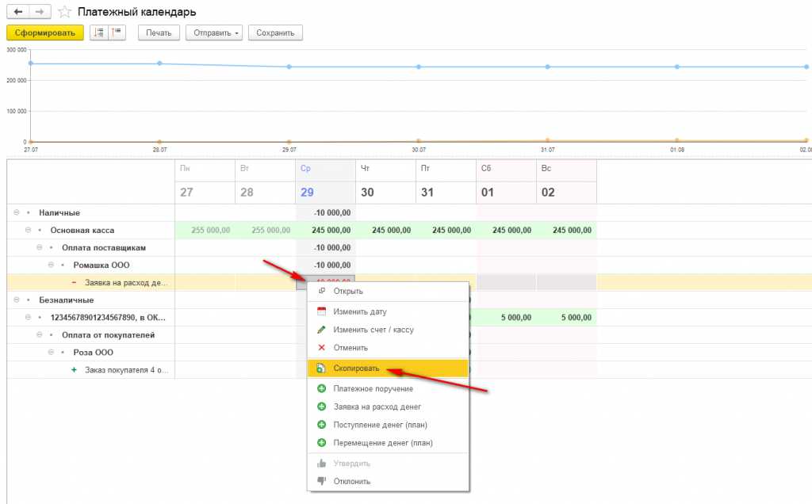Click the 1234567890123456​7890 account row label
Viewport: 812px width, 504px height.
108,318
